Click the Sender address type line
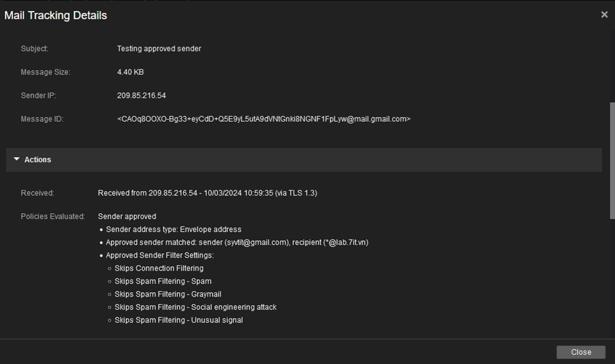The width and height of the screenshot is (615, 364). click(x=173, y=230)
